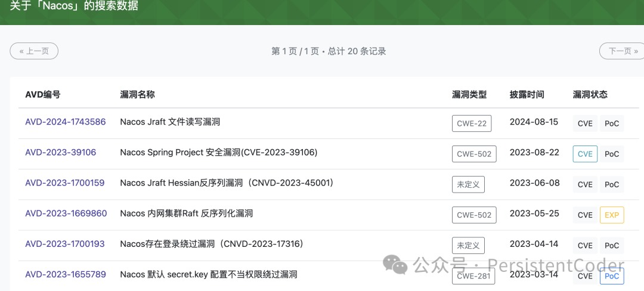The width and height of the screenshot is (644, 291).
Task: Open AVD-2023-1700193 vulnerability link
Action: [x=65, y=244]
